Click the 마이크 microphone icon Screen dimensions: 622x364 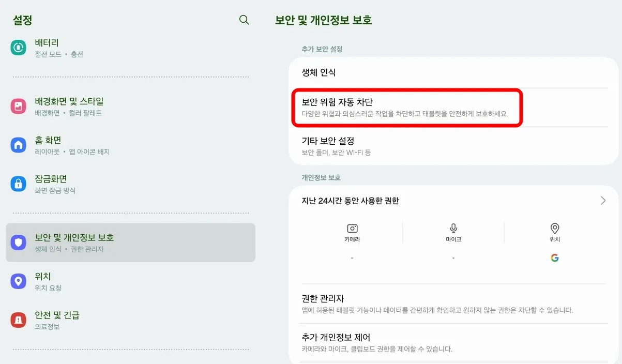(453, 228)
